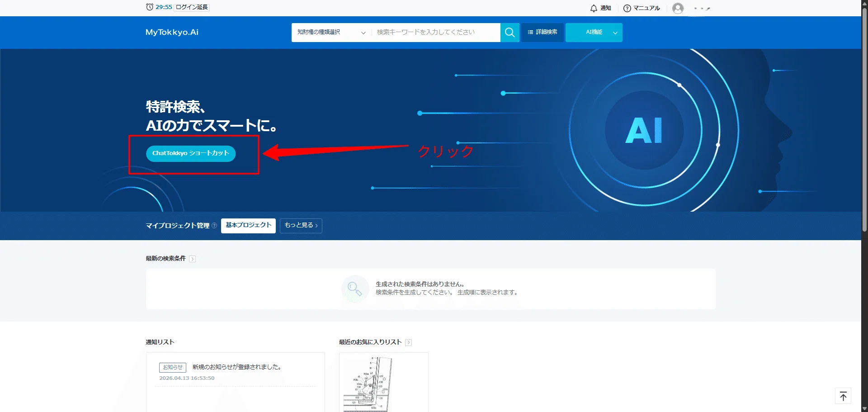The height and width of the screenshot is (412, 868).
Task: Click the user avatar icon
Action: click(x=678, y=8)
